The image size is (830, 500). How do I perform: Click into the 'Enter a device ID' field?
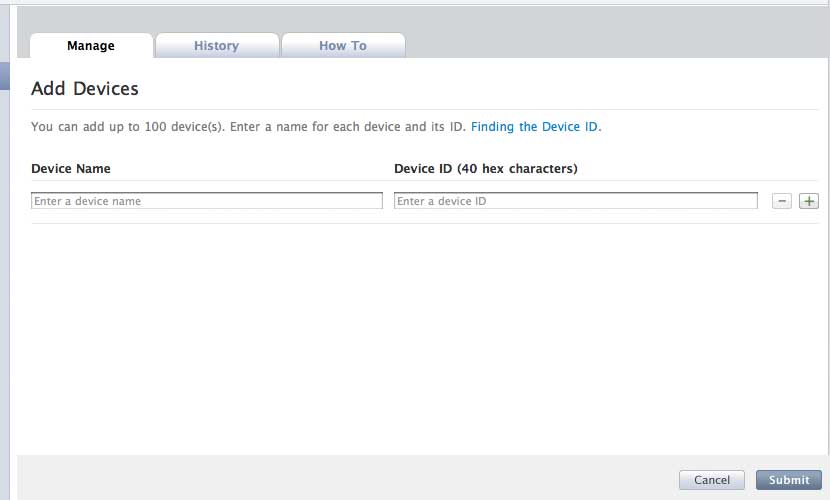coord(575,201)
